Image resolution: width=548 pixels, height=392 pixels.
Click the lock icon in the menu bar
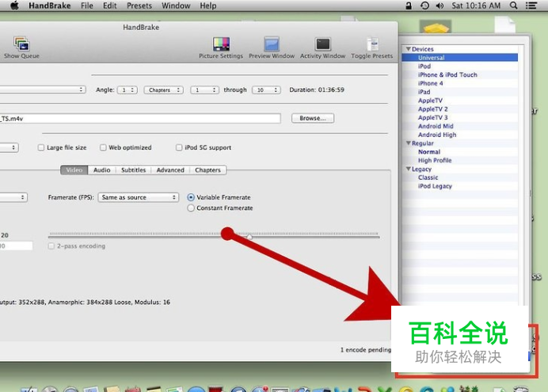[x=409, y=6]
